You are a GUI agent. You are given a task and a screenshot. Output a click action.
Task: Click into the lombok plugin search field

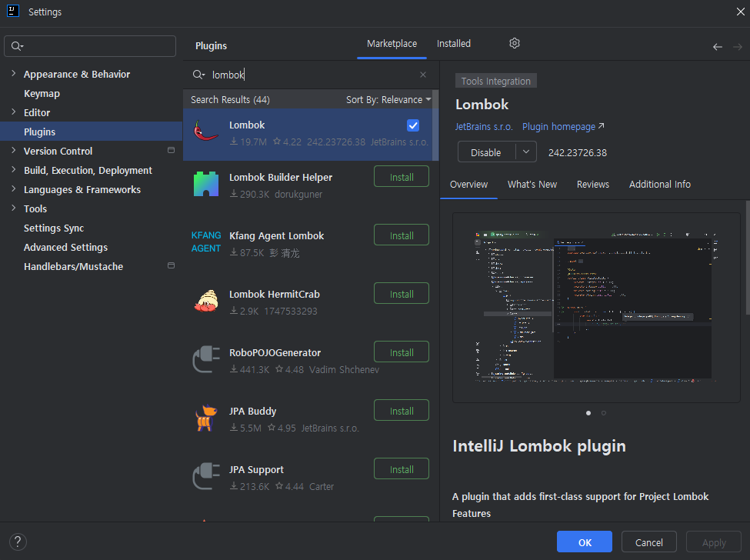311,75
